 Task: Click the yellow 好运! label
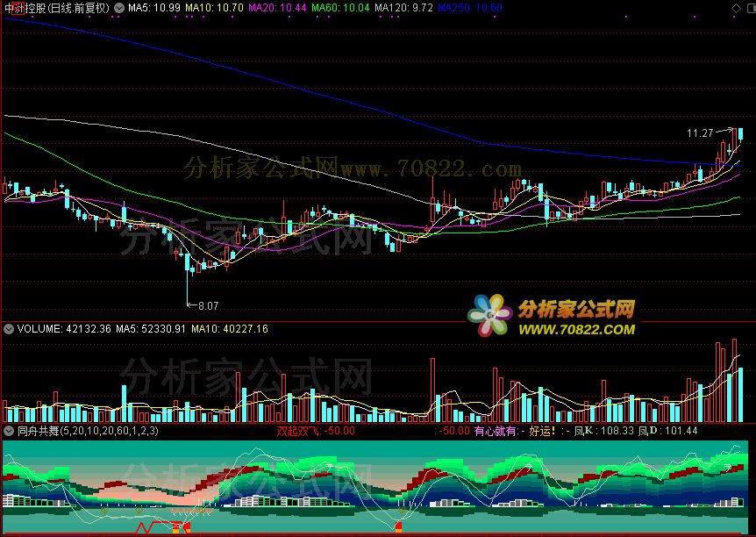[542, 431]
